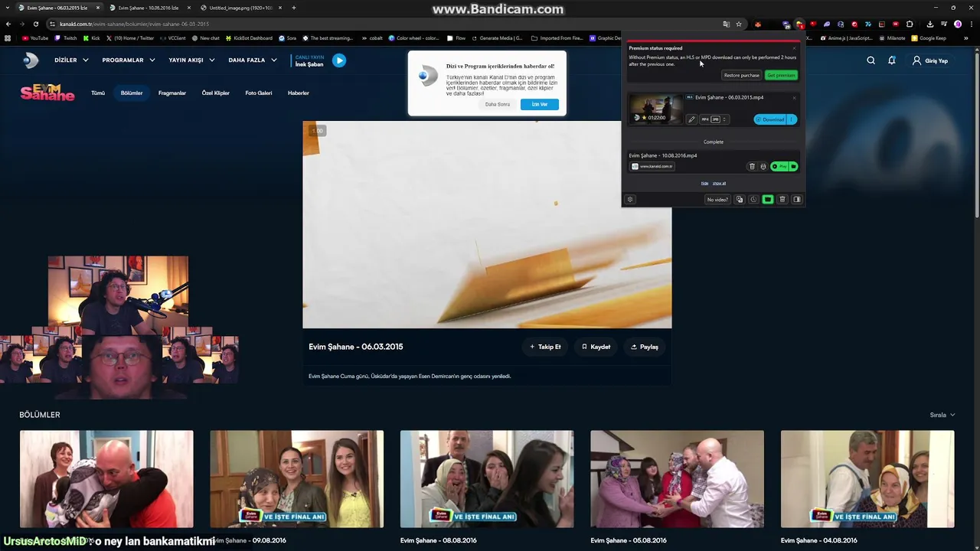Image resolution: width=980 pixels, height=551 pixels.
Task: Select the Bölümler tab
Action: 132,93
